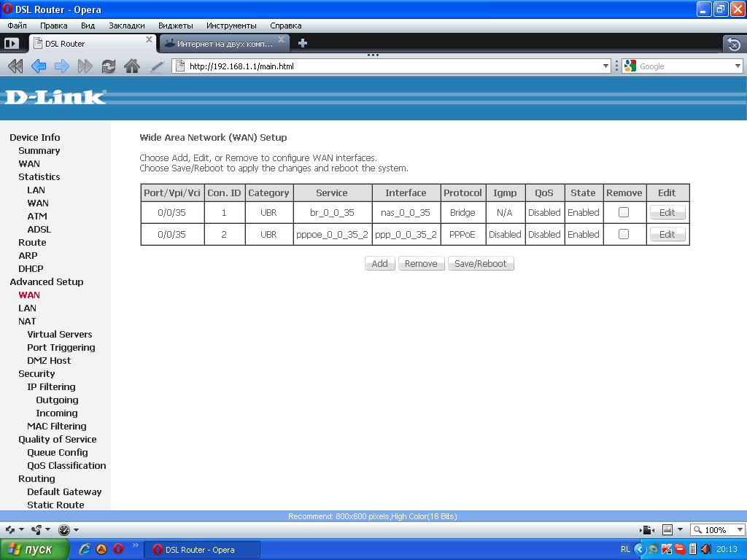This screenshot has height=560, width=747.
Task: Expand the show images dropdown arrow
Action: (x=680, y=529)
